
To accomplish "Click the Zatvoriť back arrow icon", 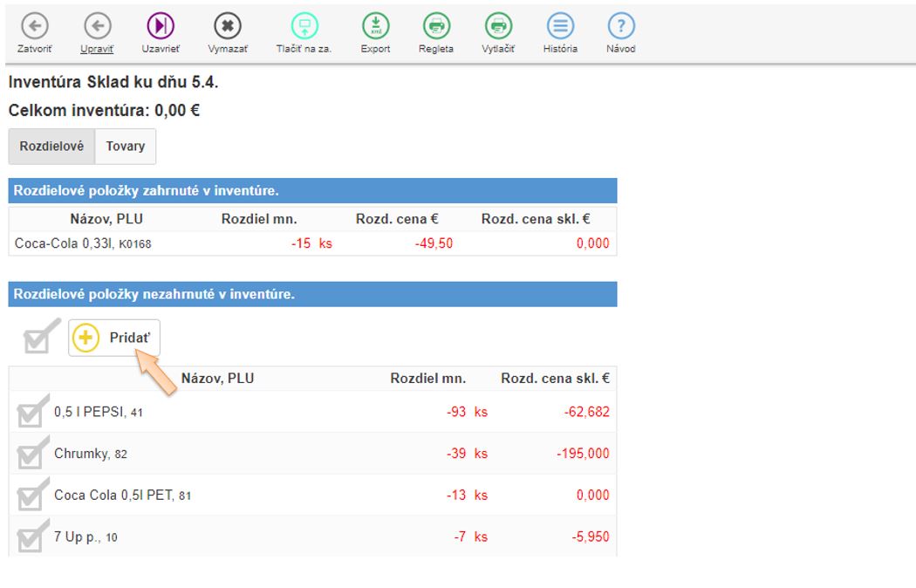I will [35, 26].
